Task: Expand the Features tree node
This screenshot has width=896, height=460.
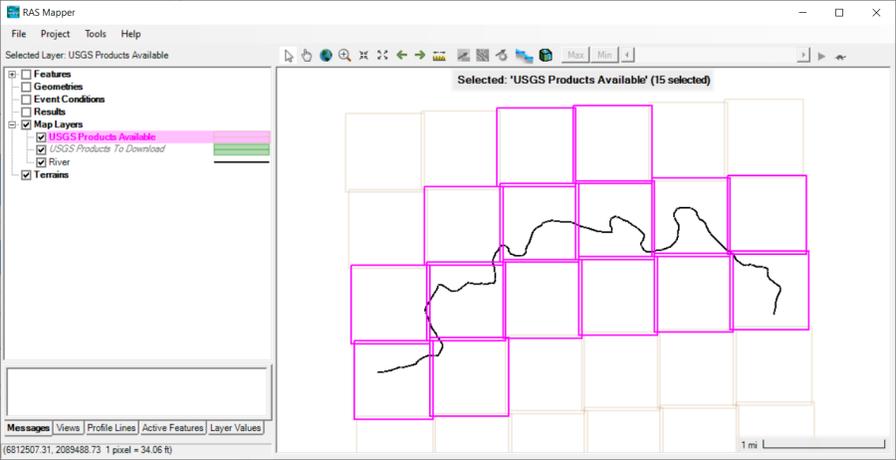Action: click(12, 74)
